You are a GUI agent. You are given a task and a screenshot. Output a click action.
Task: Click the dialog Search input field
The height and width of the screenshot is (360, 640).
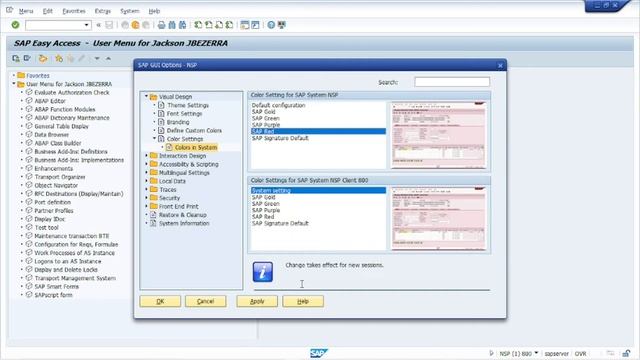(452, 82)
